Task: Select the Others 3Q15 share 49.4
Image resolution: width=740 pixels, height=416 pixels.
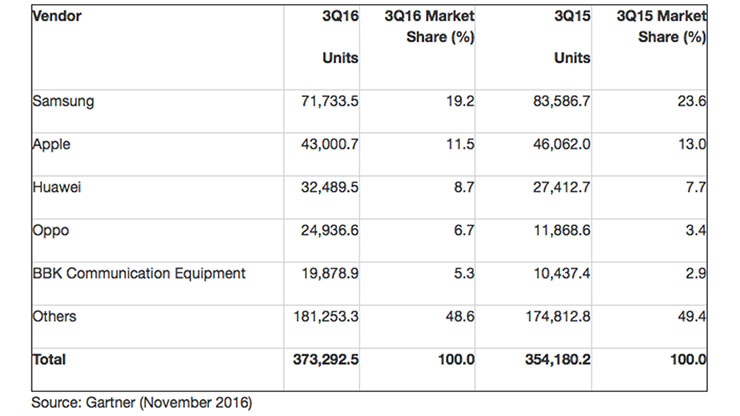Action: (695, 316)
